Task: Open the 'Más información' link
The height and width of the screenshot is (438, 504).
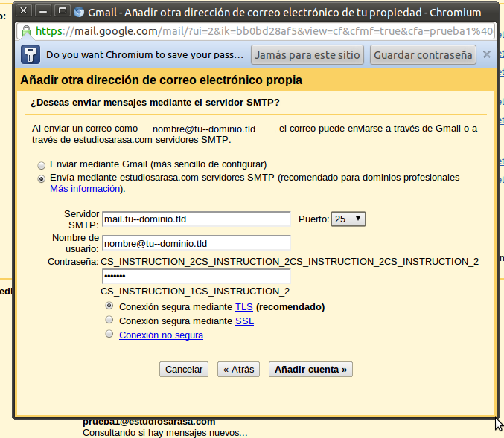Action: point(85,189)
